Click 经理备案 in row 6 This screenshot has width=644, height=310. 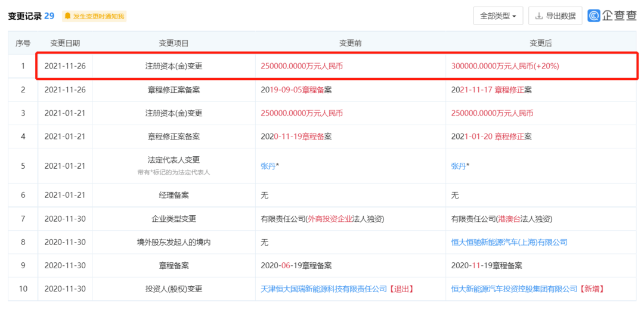point(174,196)
